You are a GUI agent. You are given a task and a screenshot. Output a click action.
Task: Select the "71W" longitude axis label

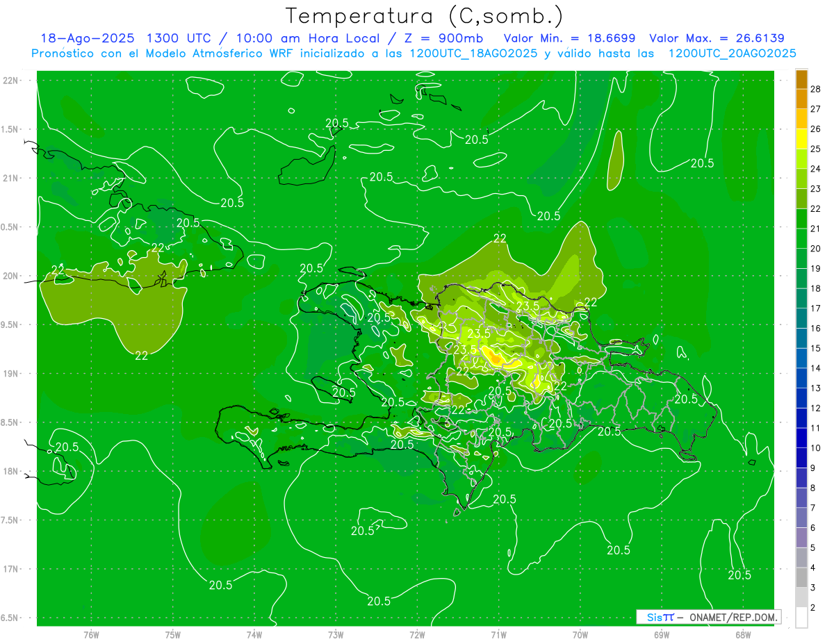click(498, 634)
